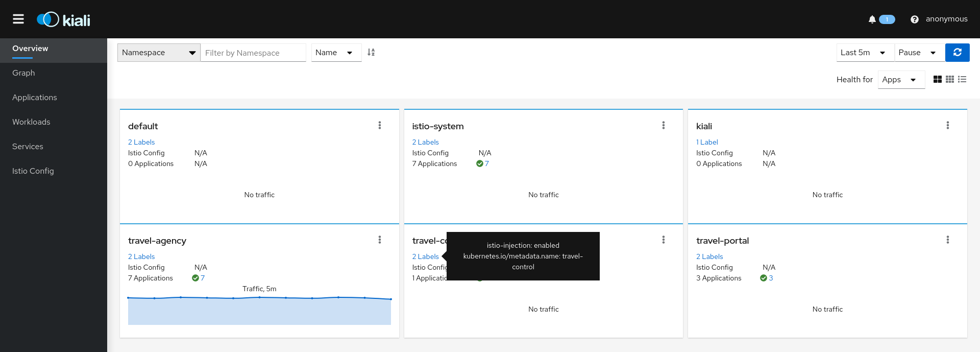
Task: Open the travel-portal namespace kebab menu
Action: (x=947, y=240)
